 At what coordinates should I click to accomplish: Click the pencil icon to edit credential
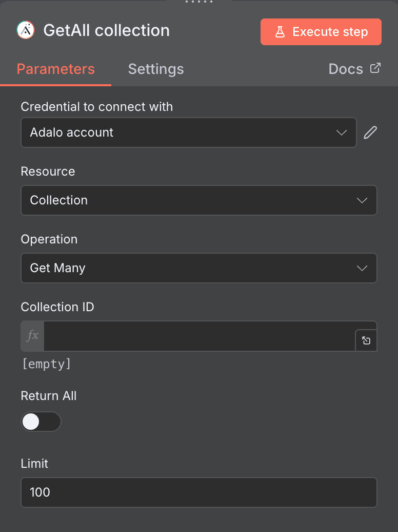click(370, 132)
